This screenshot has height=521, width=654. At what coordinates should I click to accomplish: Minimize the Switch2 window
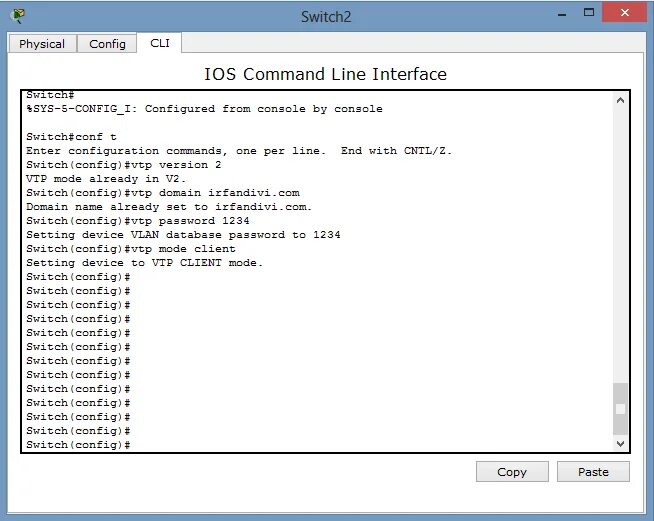coord(562,13)
